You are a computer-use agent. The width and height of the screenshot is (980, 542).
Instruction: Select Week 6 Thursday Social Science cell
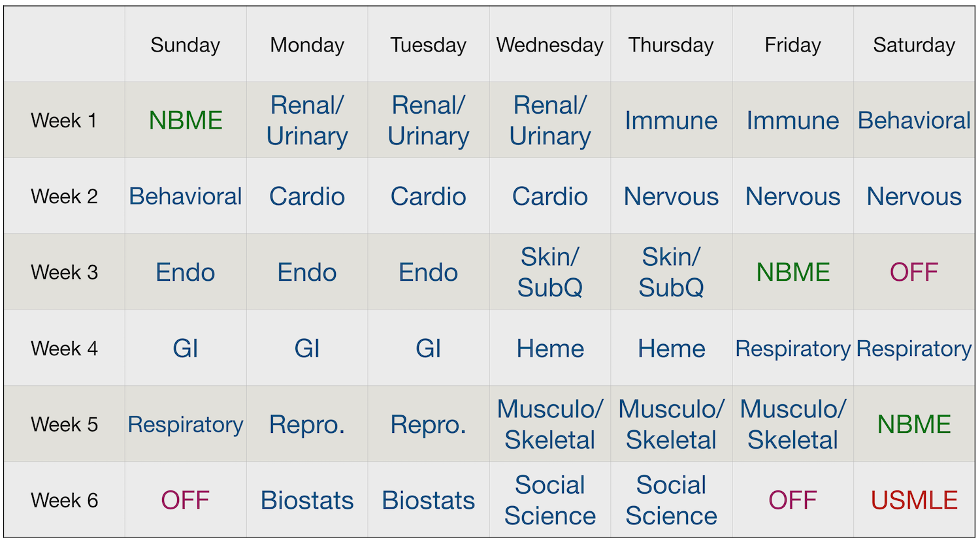671,500
